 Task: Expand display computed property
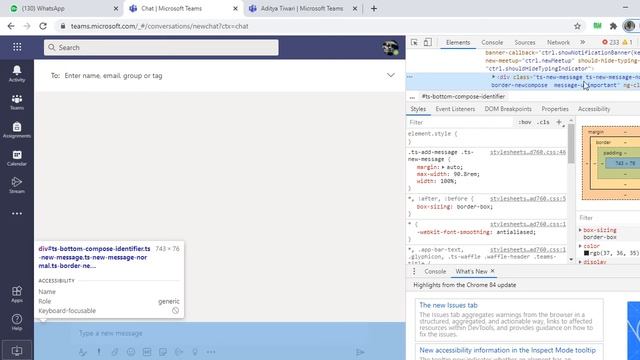[580, 262]
